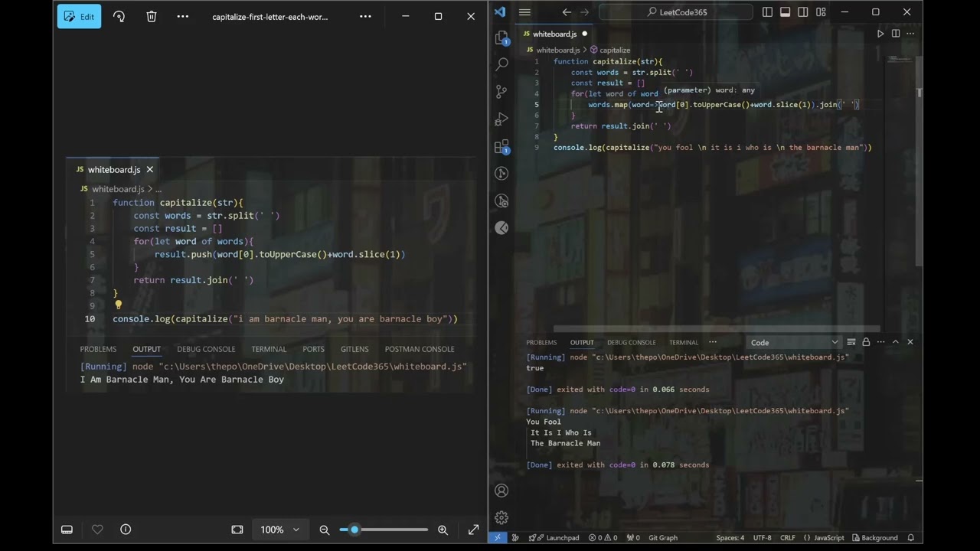Viewport: 980px width, 551px height.
Task: Click the remote window indicator in status bar
Action: point(498,537)
